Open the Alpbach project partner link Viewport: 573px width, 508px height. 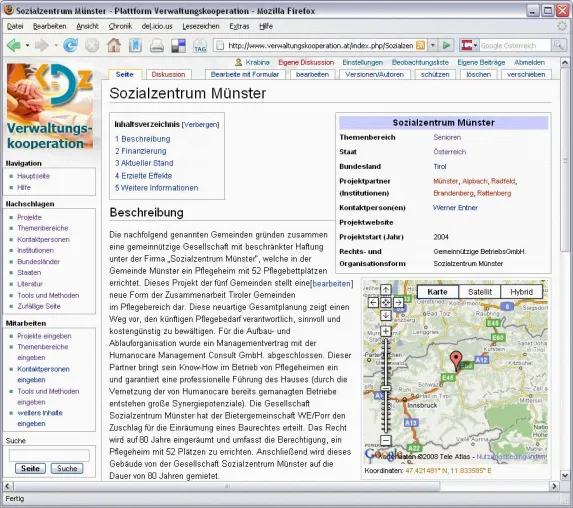tap(475, 181)
